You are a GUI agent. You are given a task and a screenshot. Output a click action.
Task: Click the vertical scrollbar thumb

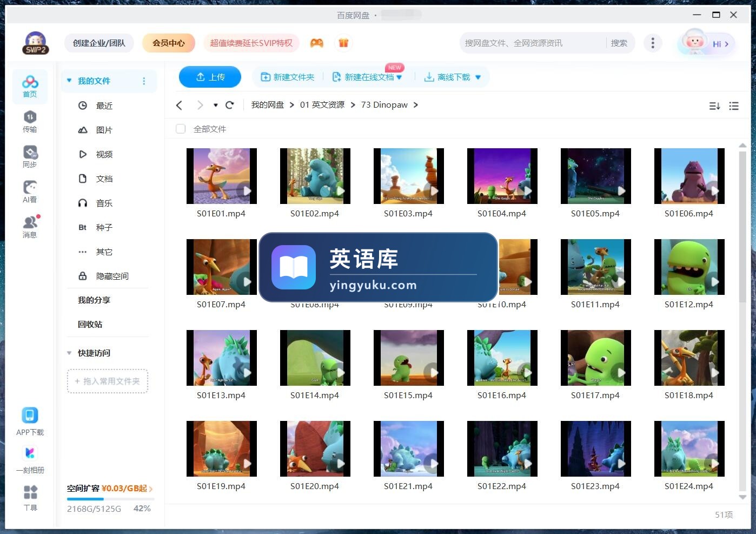(742, 226)
